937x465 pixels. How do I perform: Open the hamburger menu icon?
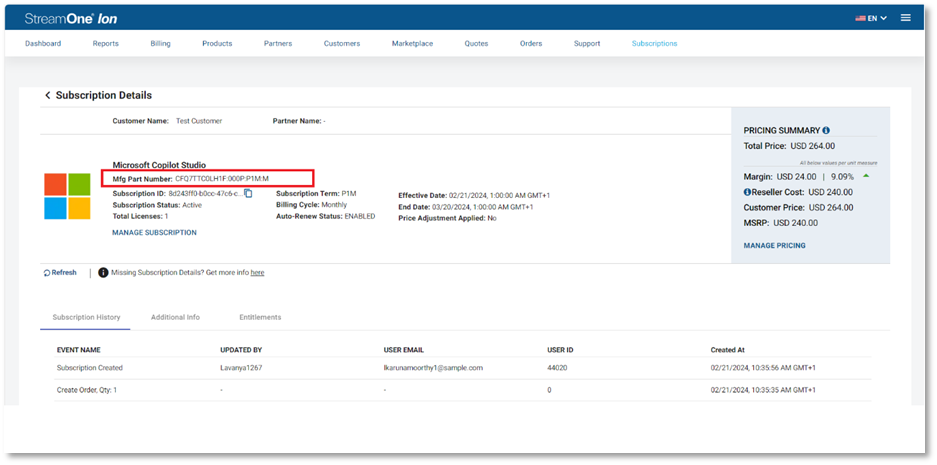(x=905, y=18)
